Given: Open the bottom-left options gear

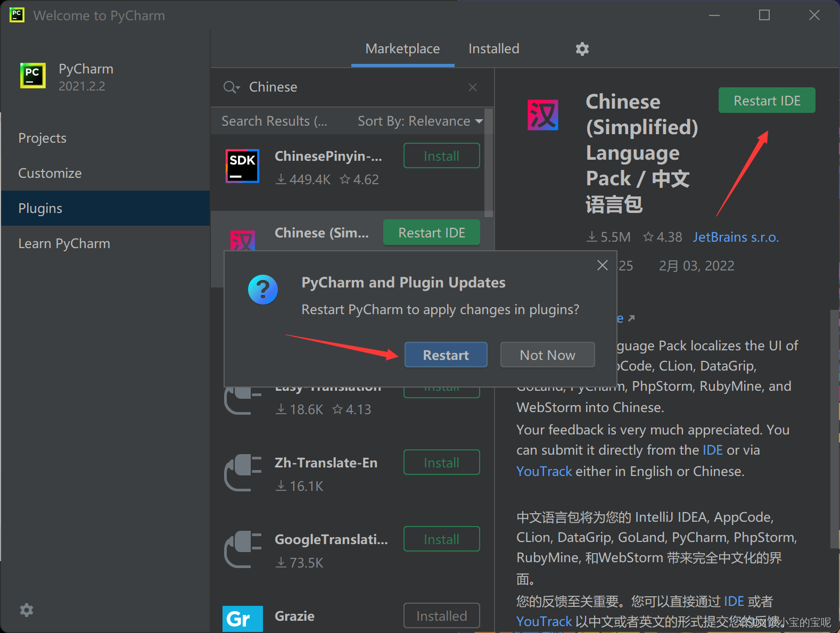Looking at the screenshot, I should tap(27, 610).
